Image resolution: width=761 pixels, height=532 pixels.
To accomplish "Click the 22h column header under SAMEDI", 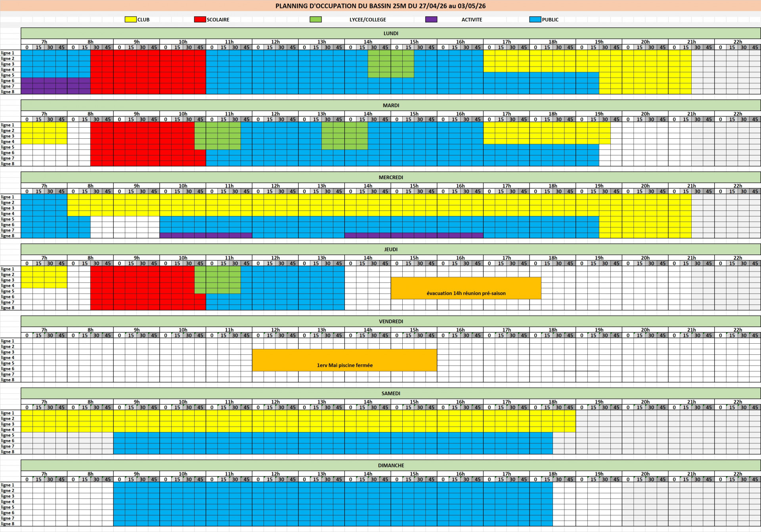I will pos(737,402).
